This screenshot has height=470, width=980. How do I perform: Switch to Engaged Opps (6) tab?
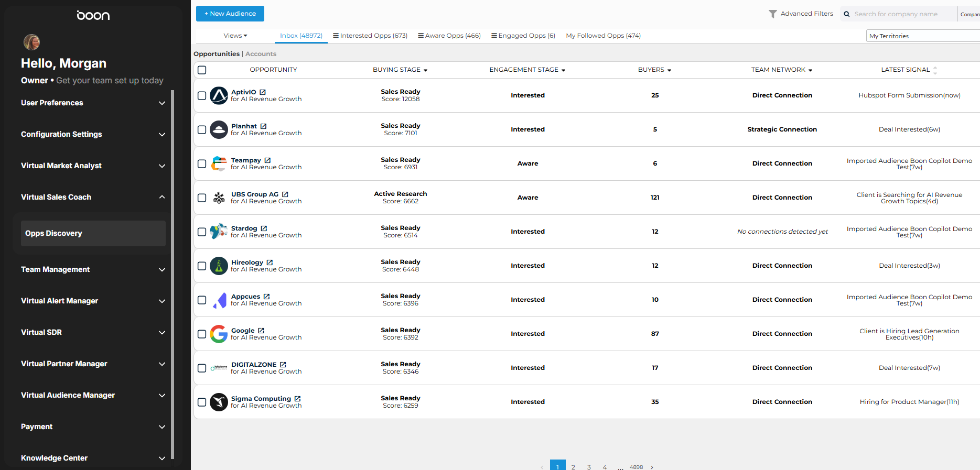523,36
